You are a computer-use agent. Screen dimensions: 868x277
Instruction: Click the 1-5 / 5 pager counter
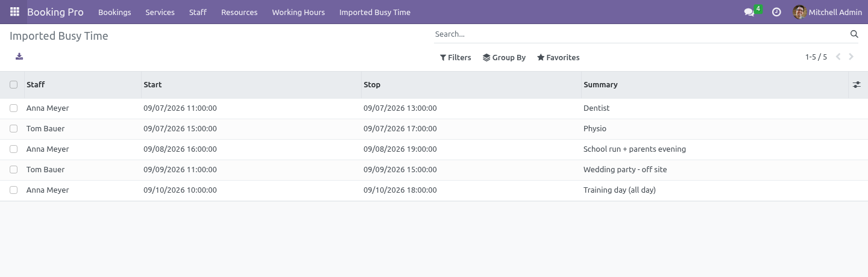point(816,57)
